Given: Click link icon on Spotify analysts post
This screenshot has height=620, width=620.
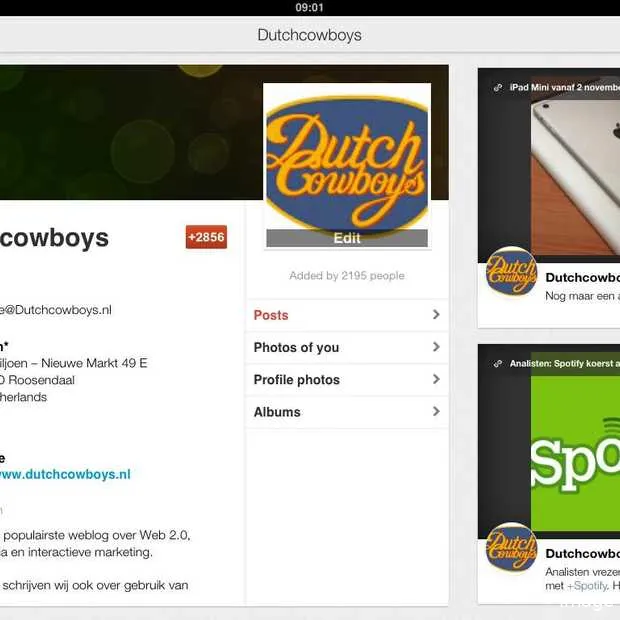Looking at the screenshot, I should (x=498, y=363).
